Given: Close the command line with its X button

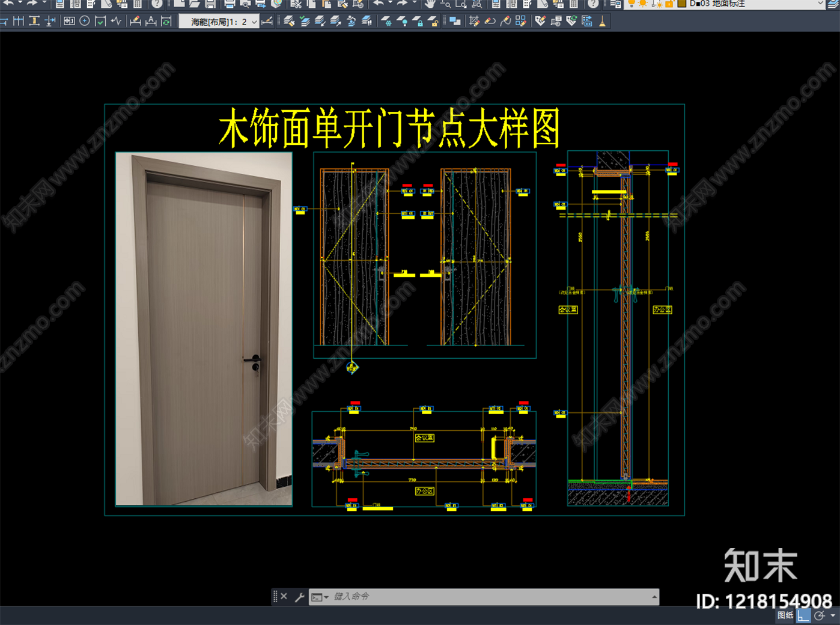Looking at the screenshot, I should click(284, 597).
